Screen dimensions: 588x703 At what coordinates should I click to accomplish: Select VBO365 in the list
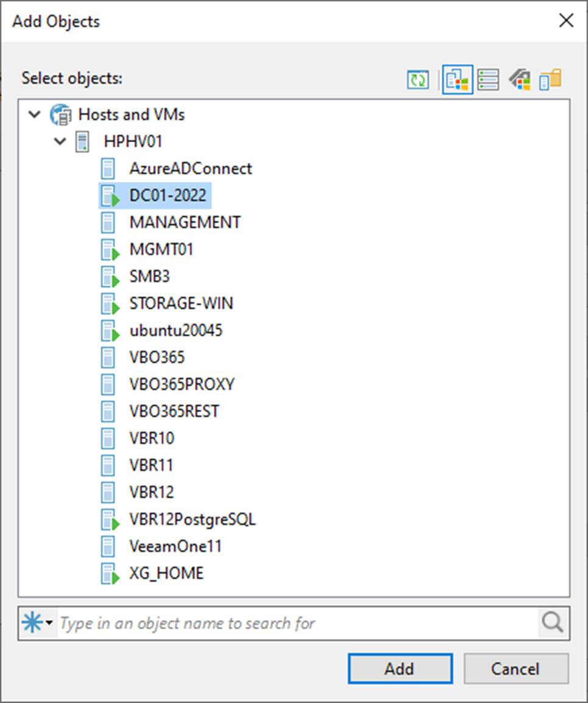click(x=157, y=358)
